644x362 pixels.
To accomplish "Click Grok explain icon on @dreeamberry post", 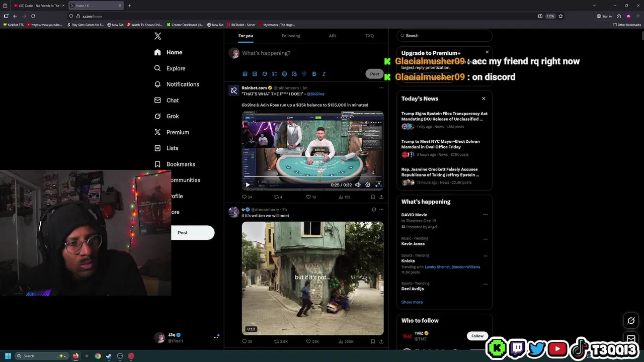I will pos(373,210).
